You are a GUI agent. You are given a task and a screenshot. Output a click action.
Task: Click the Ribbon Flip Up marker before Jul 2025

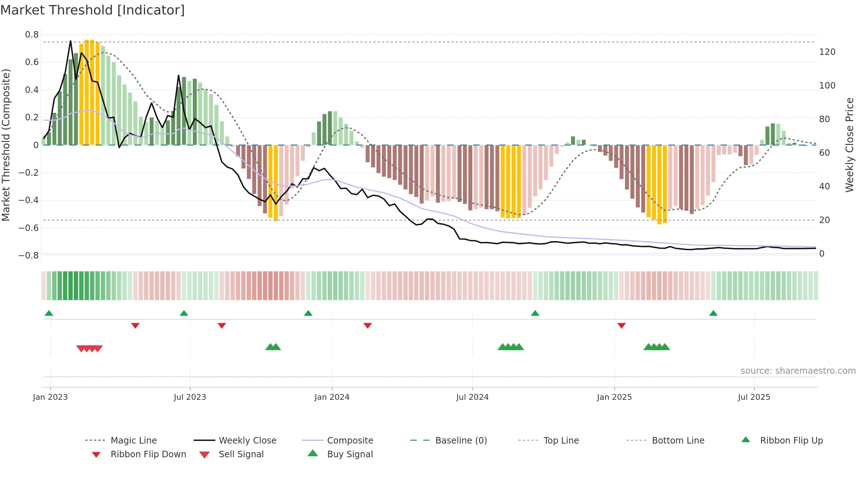pos(713,313)
